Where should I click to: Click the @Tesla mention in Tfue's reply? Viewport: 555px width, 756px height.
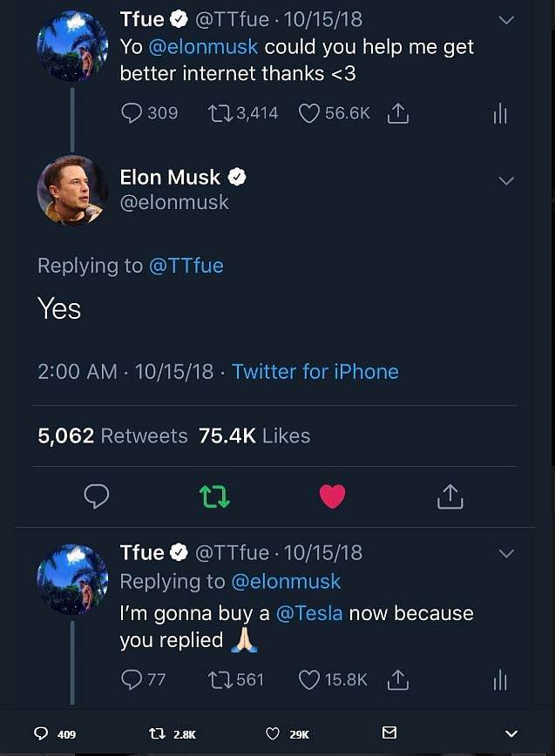[309, 613]
